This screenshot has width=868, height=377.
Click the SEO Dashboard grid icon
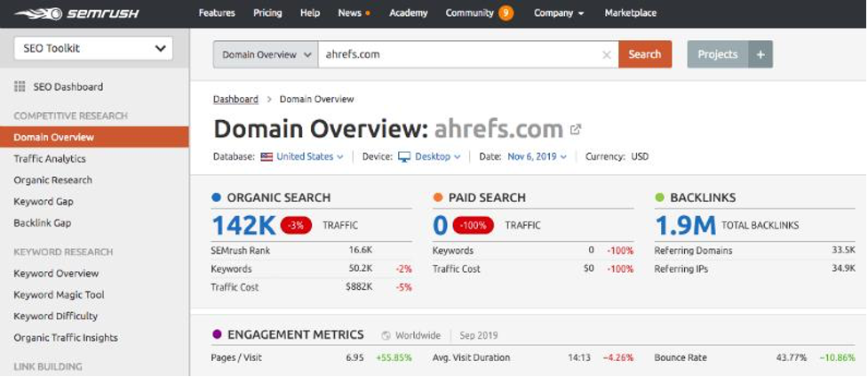pos(20,87)
